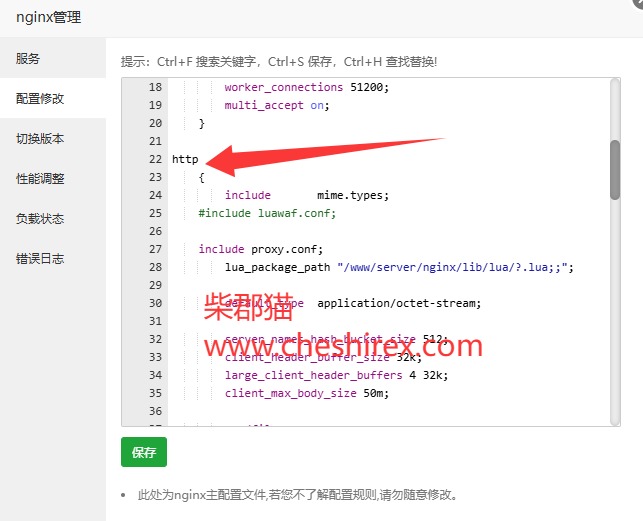Click 'client_max_body_size 50m;' line
Screen dimensions: 643x521
306,393
